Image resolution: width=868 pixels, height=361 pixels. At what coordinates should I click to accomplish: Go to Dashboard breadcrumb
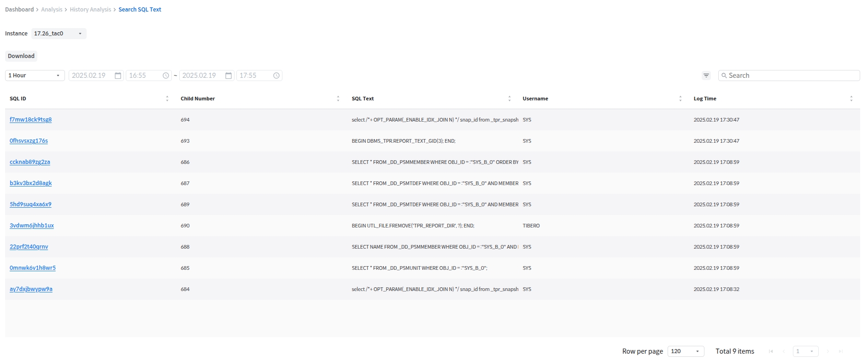[19, 10]
